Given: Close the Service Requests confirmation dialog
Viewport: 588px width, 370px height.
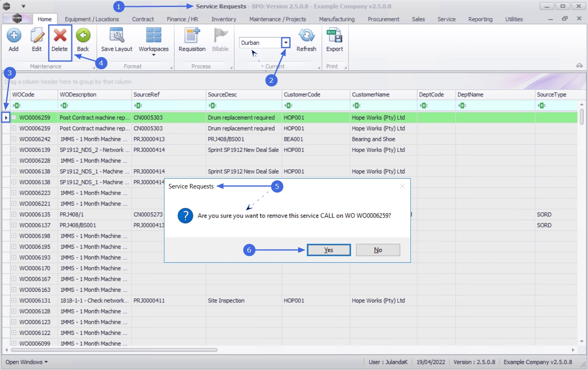Looking at the screenshot, I should tap(402, 186).
